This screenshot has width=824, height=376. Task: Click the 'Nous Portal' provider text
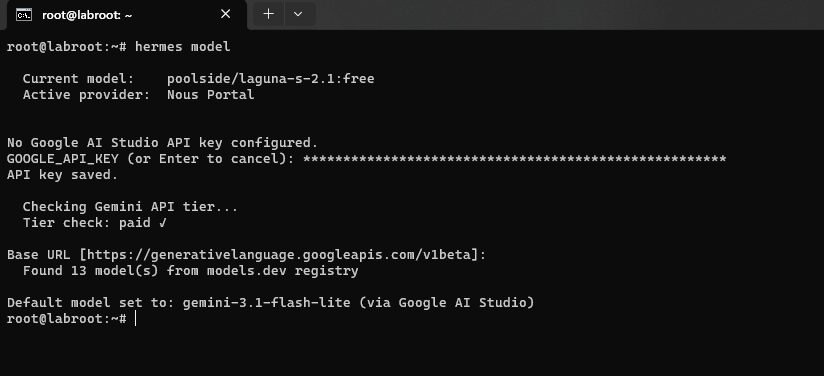click(211, 95)
